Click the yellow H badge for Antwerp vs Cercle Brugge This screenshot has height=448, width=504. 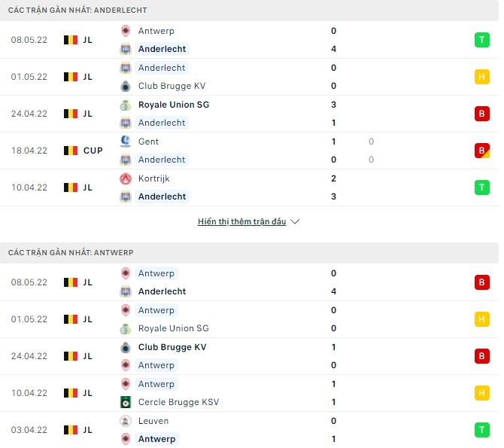tap(481, 393)
